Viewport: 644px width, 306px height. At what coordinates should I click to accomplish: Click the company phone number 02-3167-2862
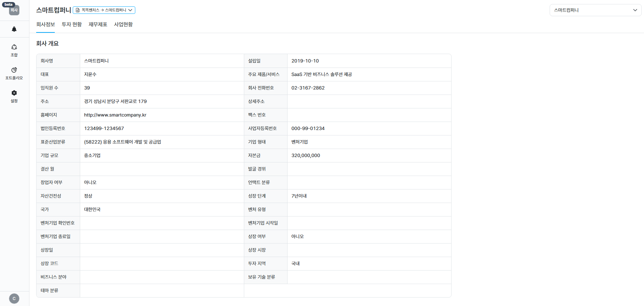308,88
